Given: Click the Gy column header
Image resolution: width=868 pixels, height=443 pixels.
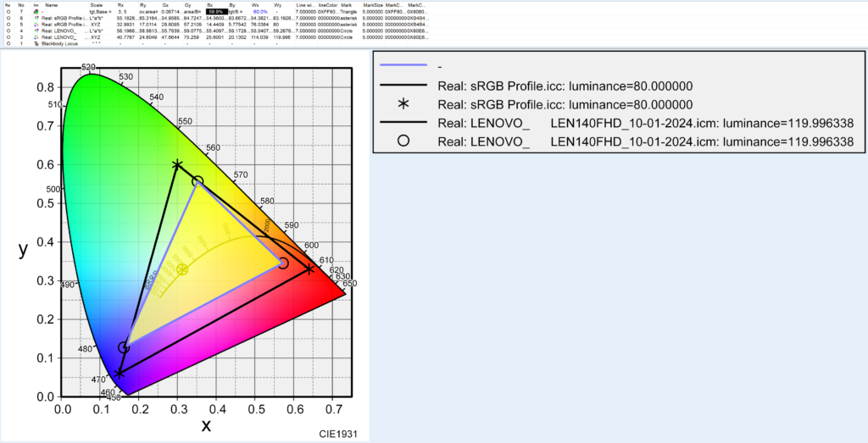Looking at the screenshot, I should tap(187, 5).
